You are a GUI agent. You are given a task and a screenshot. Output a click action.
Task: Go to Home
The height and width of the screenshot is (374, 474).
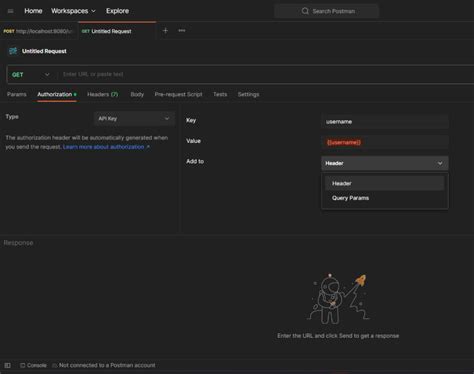33,11
